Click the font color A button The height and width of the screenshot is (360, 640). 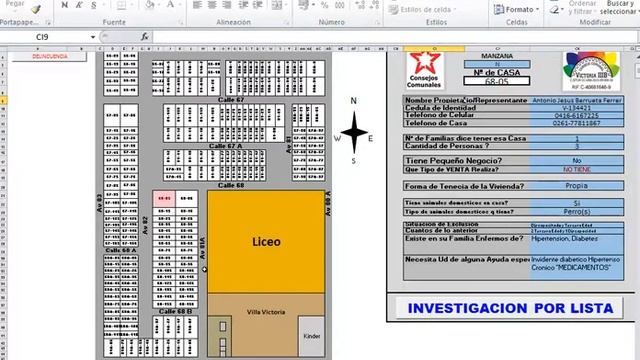(170, 5)
